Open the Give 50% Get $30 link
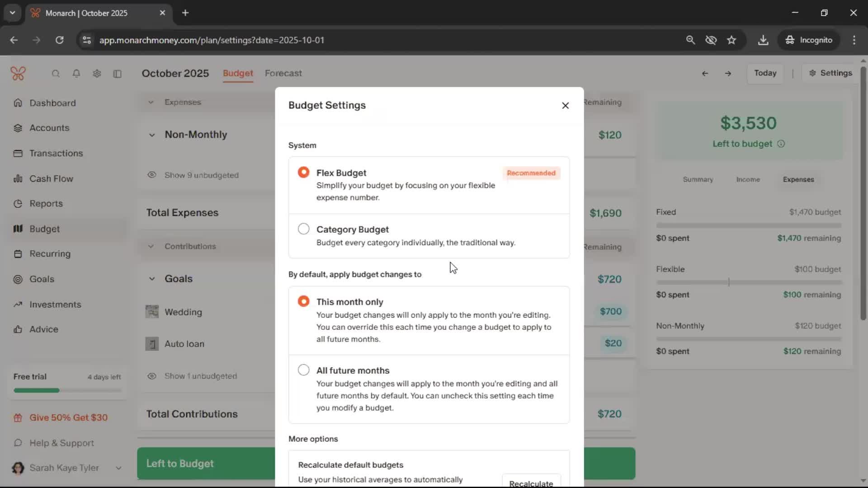 68,418
